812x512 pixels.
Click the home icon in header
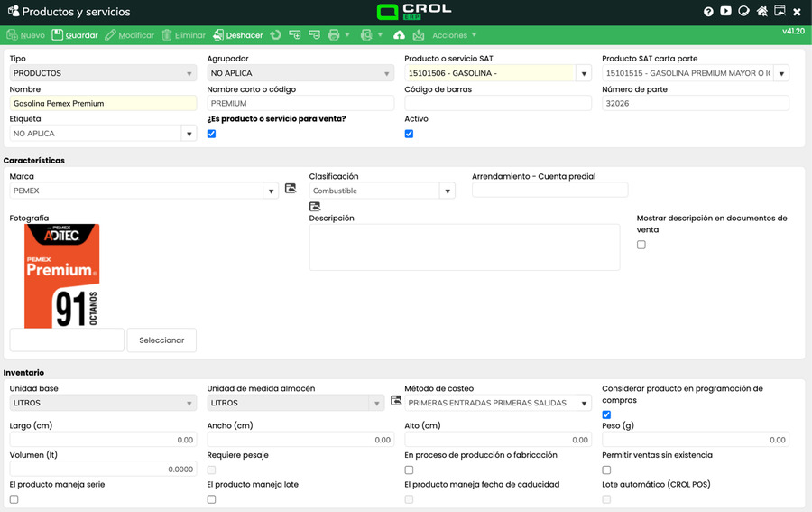point(762,12)
